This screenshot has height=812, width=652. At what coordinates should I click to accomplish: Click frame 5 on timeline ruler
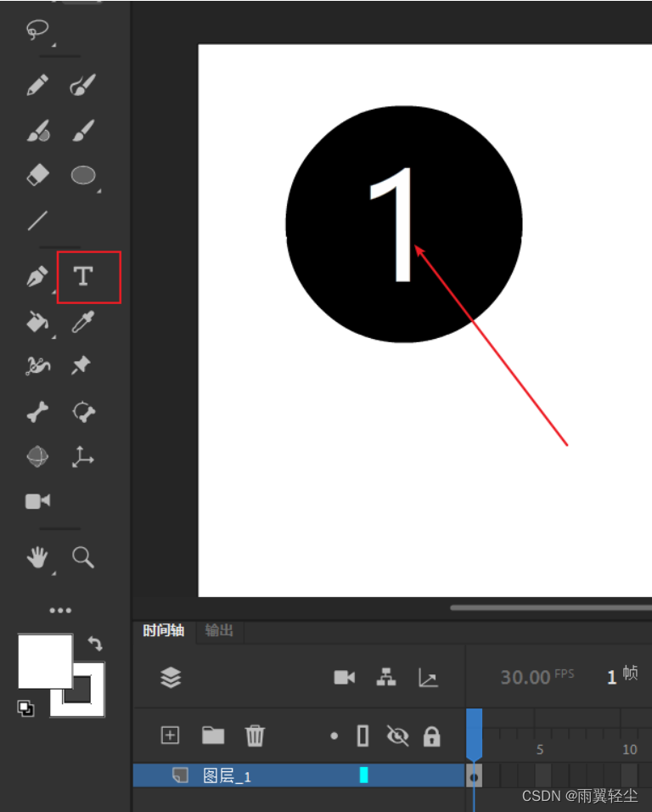click(540, 749)
